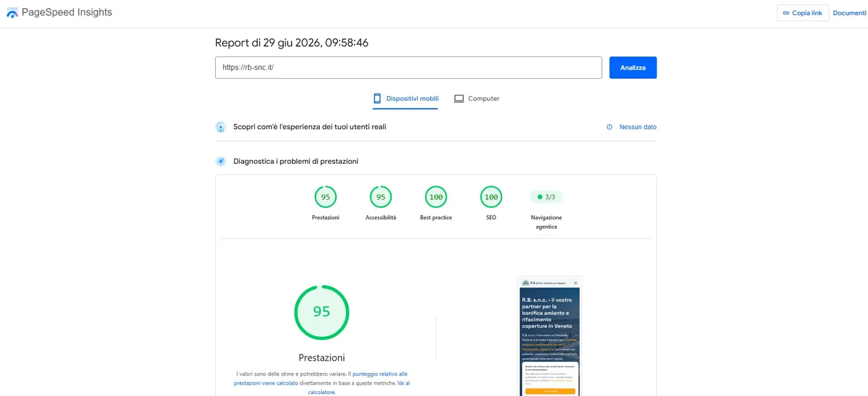Click the info icon beside Nessun dato
The image size is (868, 396).
609,127
